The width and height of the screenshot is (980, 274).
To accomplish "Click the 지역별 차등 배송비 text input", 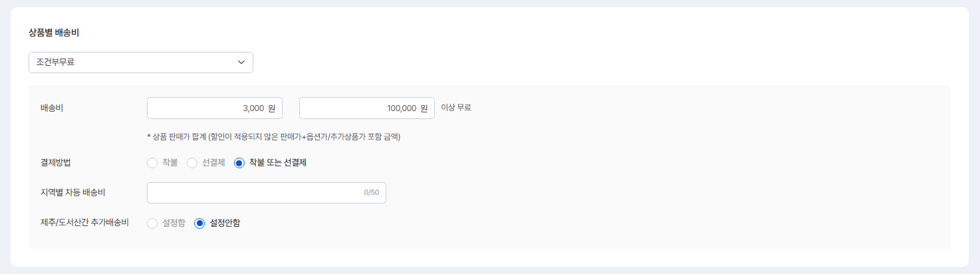I will point(253,193).
